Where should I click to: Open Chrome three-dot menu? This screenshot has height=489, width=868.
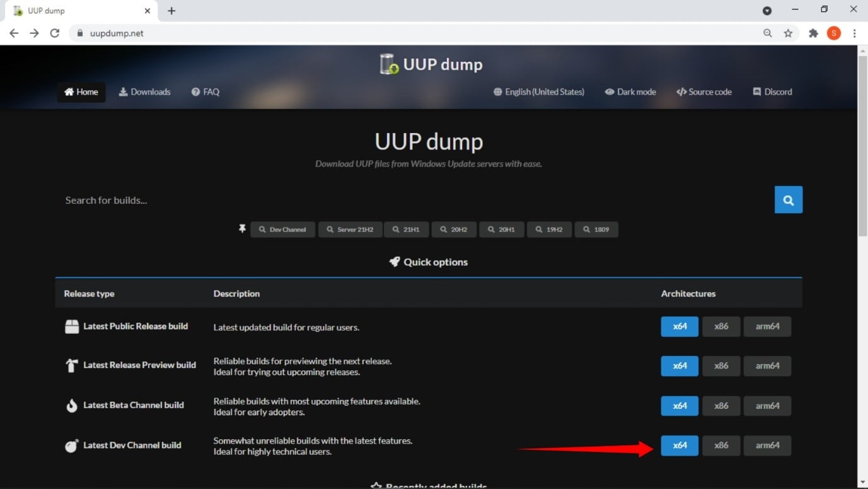[855, 33]
